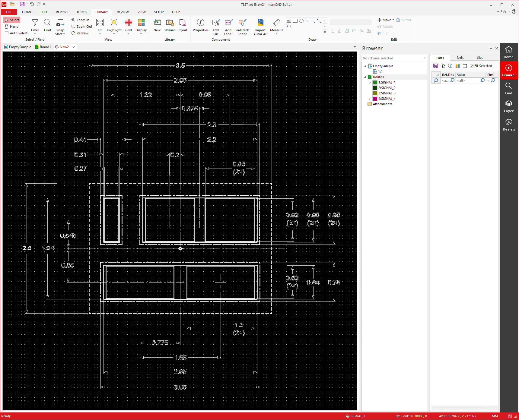Switch to the Nets tab
The width and height of the screenshot is (519, 420).
pos(460,58)
